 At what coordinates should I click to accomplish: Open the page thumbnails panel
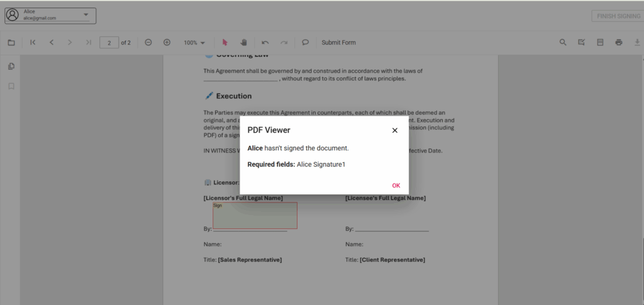click(x=11, y=66)
